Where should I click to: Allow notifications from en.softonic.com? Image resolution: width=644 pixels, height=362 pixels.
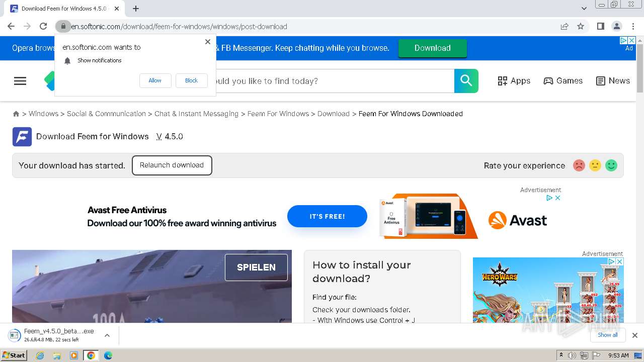pyautogui.click(x=155, y=80)
